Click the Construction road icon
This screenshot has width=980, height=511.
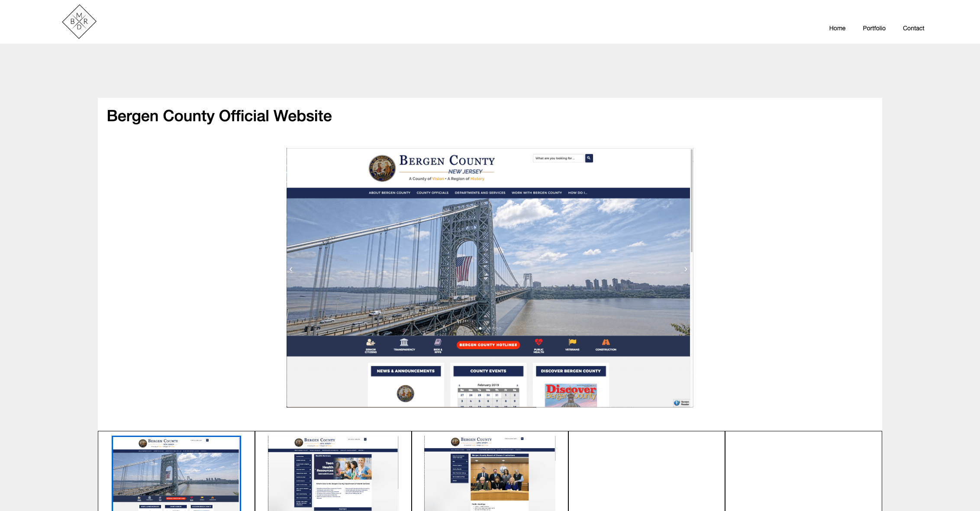(606, 342)
